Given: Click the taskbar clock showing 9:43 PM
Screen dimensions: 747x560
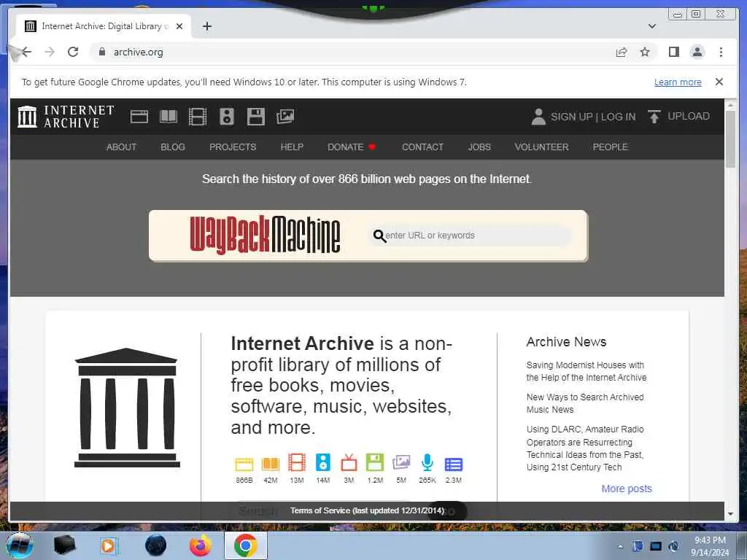Looking at the screenshot, I should [x=710, y=546].
